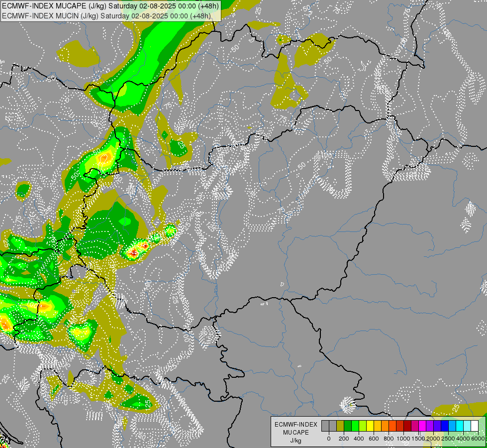Pick the dark red legend swatch
This screenshot has height=448, width=487.
click(407, 426)
